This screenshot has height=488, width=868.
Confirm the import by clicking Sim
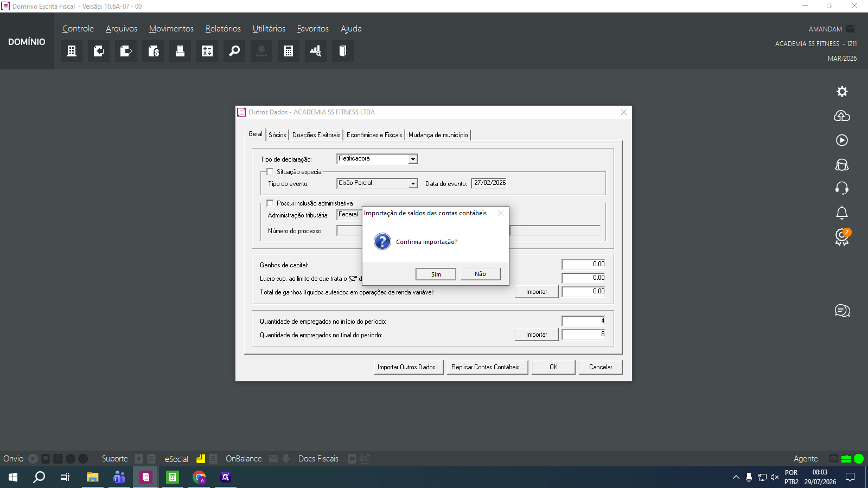436,274
